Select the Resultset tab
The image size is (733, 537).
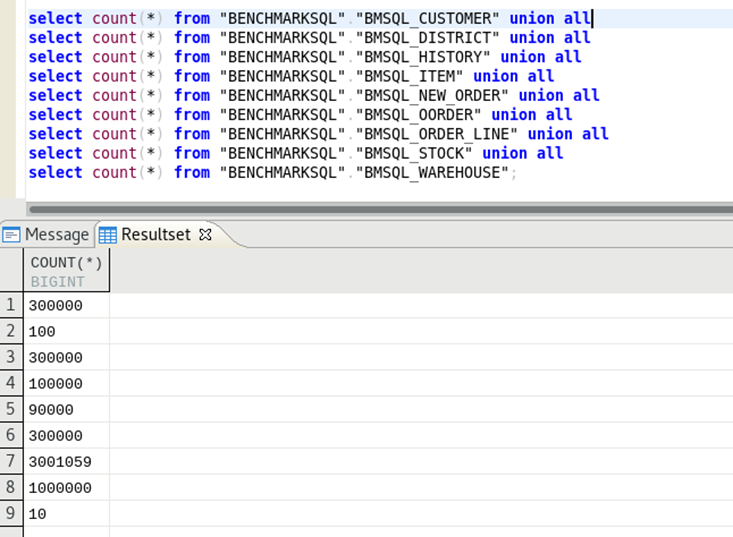click(155, 234)
